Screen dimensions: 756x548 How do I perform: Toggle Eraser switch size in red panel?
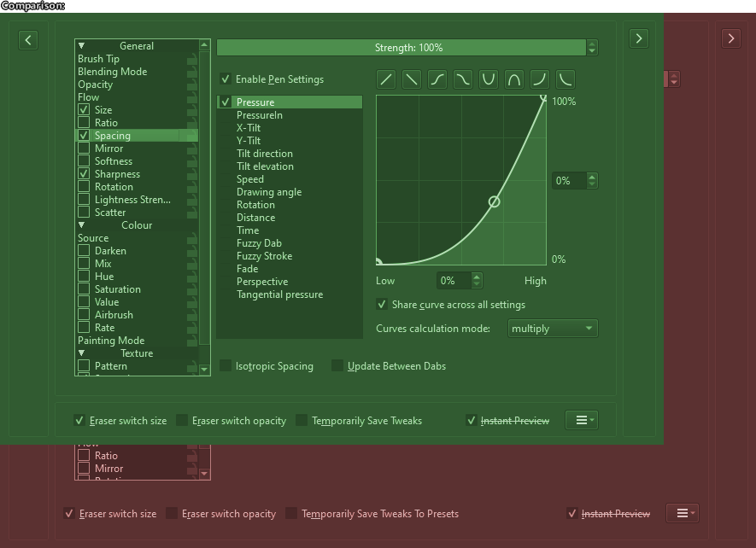click(69, 513)
